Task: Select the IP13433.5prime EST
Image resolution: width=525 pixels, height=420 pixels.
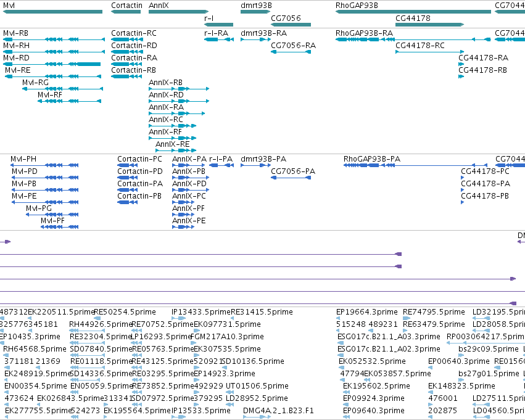Action: pos(179,318)
